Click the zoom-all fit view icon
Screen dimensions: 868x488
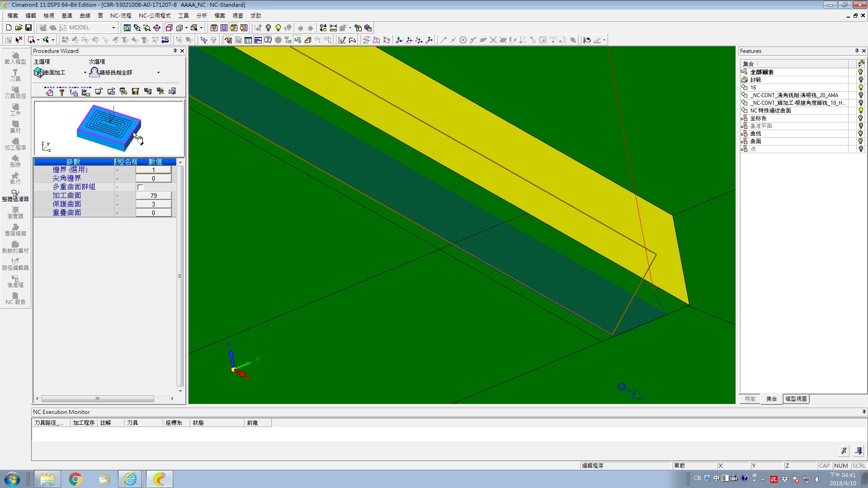[x=127, y=28]
